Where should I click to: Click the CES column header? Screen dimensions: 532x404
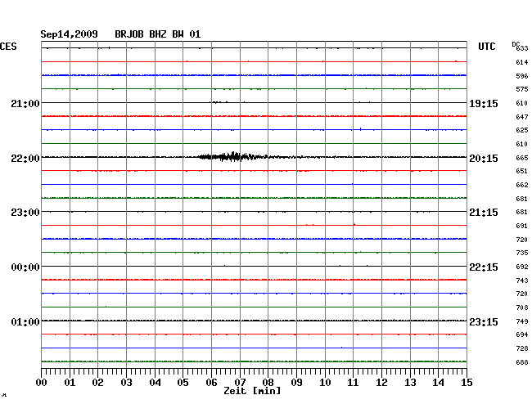point(8,47)
